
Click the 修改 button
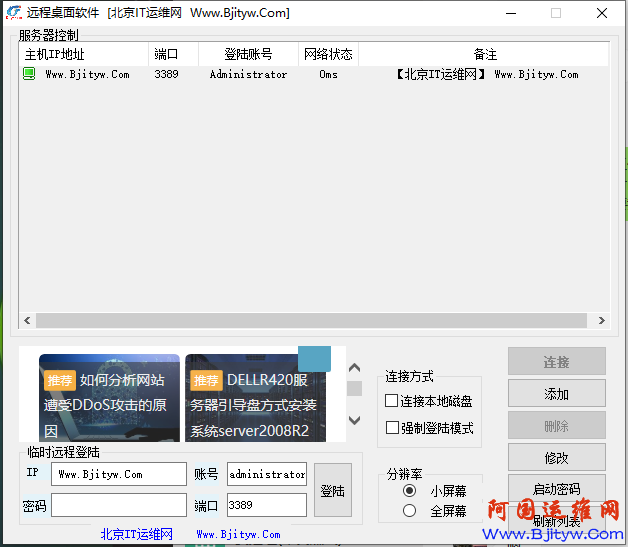[x=556, y=458]
